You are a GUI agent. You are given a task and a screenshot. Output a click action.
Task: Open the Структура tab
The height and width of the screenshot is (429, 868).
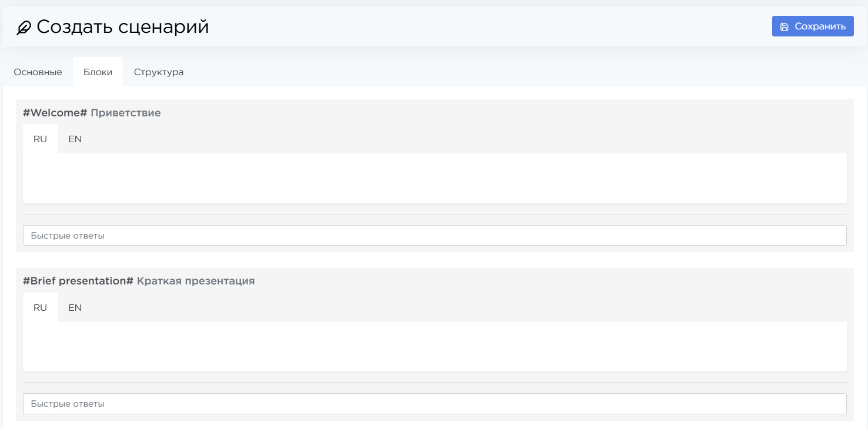(x=159, y=72)
